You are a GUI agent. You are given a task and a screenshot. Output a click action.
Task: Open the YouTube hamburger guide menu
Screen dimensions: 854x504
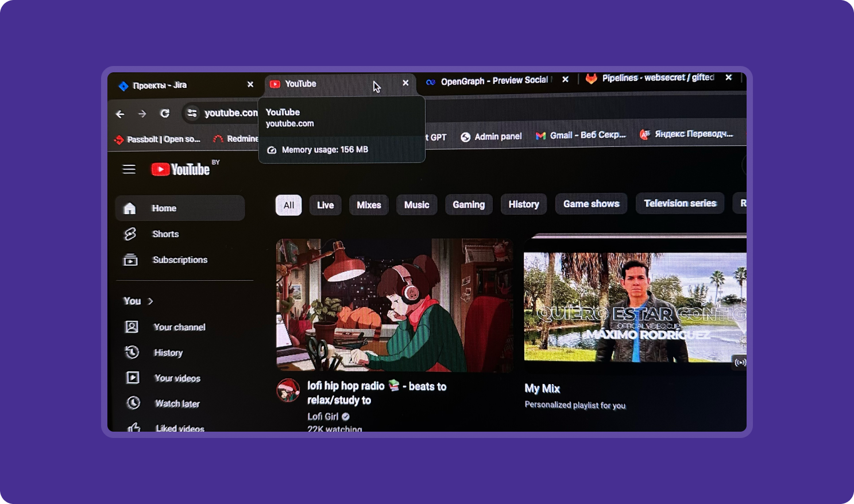pyautogui.click(x=129, y=169)
